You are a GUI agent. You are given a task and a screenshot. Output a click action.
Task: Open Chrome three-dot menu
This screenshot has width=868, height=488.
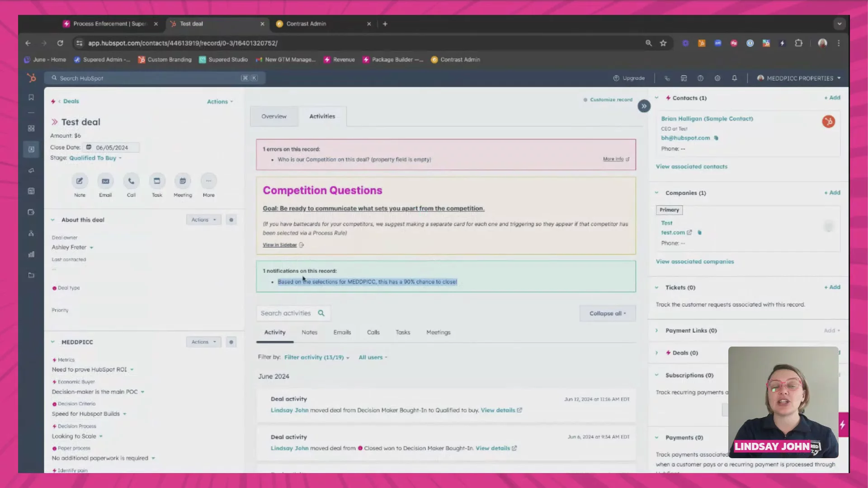coord(839,43)
